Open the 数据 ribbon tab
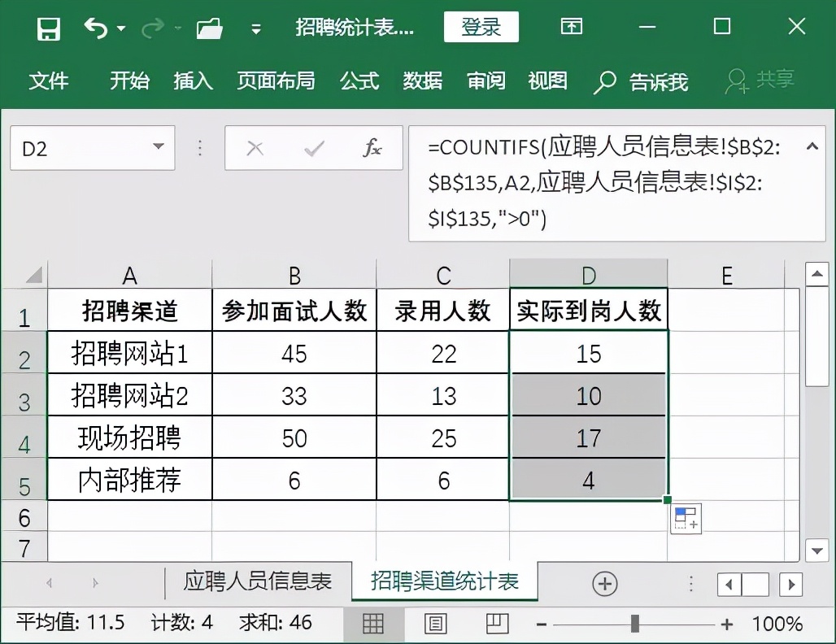 click(422, 81)
